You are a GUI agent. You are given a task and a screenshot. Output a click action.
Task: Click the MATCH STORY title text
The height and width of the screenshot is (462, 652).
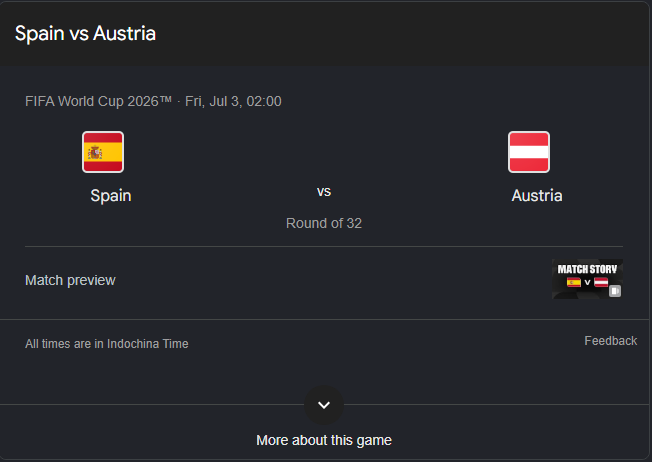587,269
